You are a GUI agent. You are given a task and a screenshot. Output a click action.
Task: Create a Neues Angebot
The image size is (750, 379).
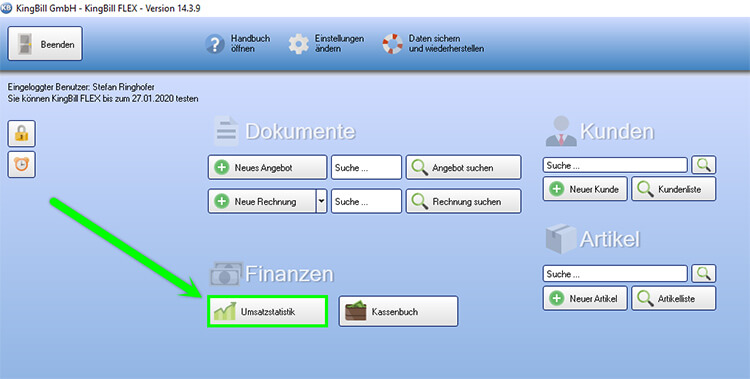click(267, 167)
